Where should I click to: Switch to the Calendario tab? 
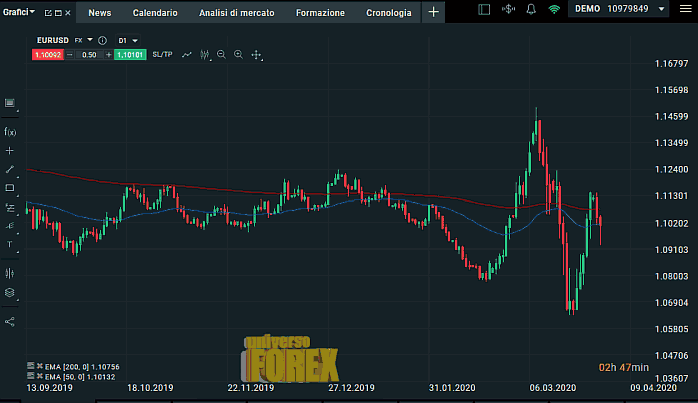[x=155, y=13]
